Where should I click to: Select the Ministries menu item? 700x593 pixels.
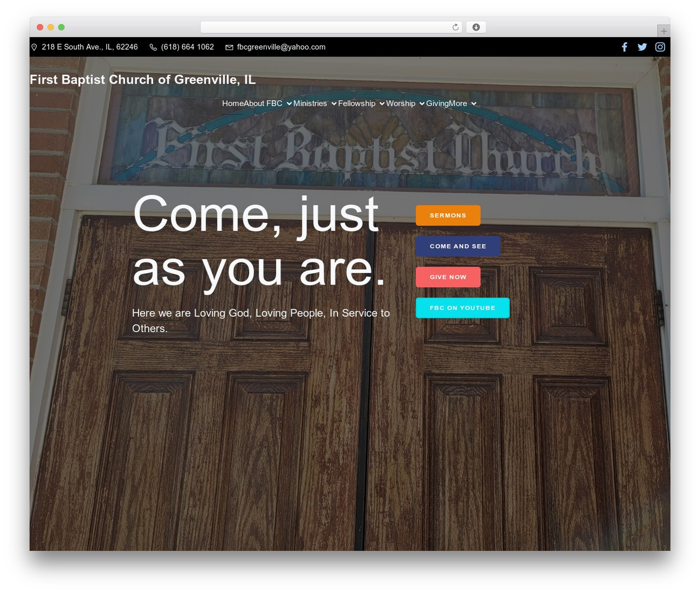(x=310, y=103)
